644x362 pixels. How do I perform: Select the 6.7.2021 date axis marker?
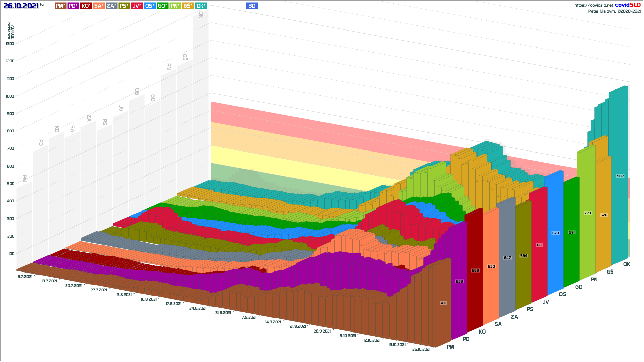[x=25, y=277]
